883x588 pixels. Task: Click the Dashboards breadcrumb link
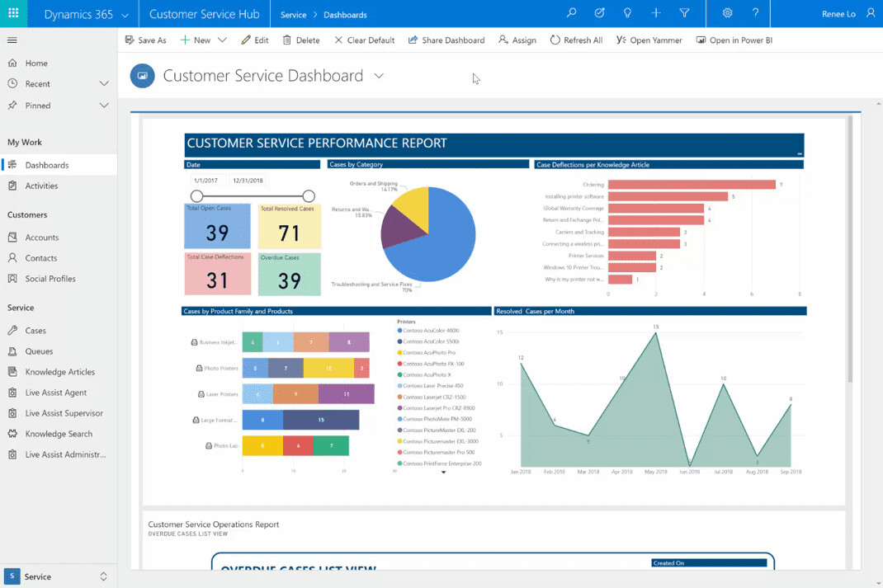[345, 15]
